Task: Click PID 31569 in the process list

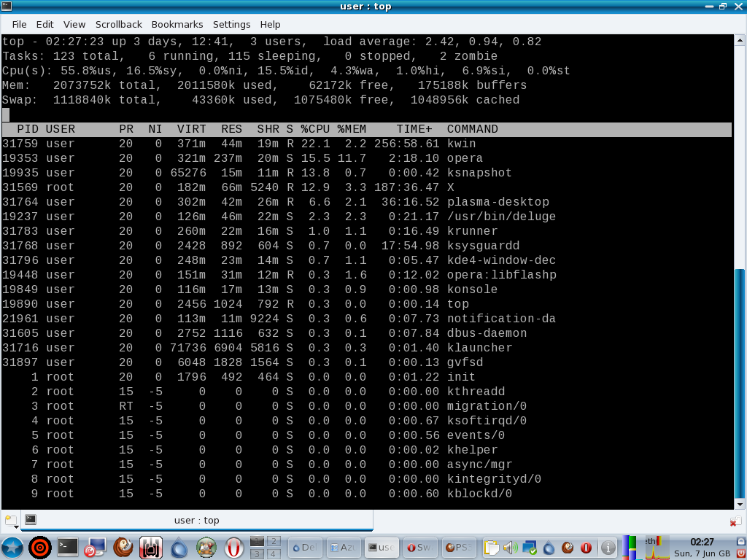Action: click(20, 187)
